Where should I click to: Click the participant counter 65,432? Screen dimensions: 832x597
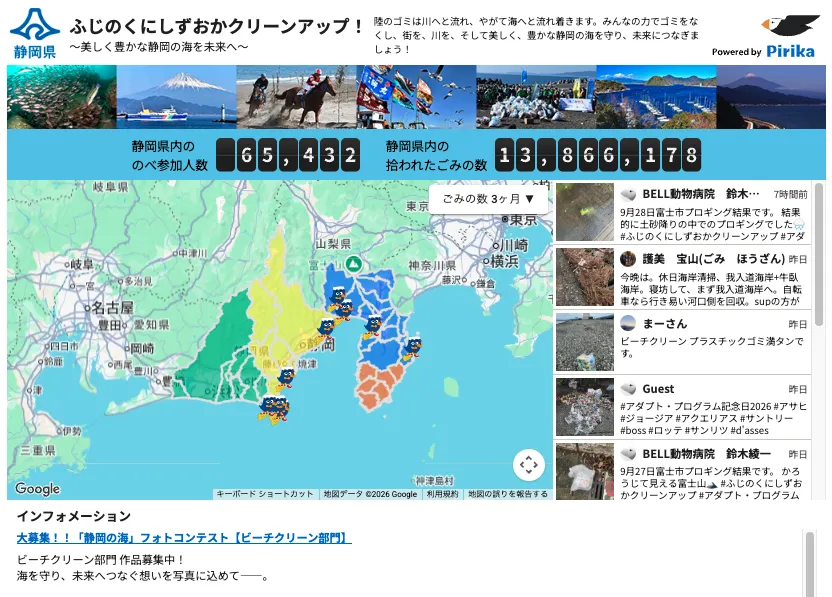click(288, 155)
